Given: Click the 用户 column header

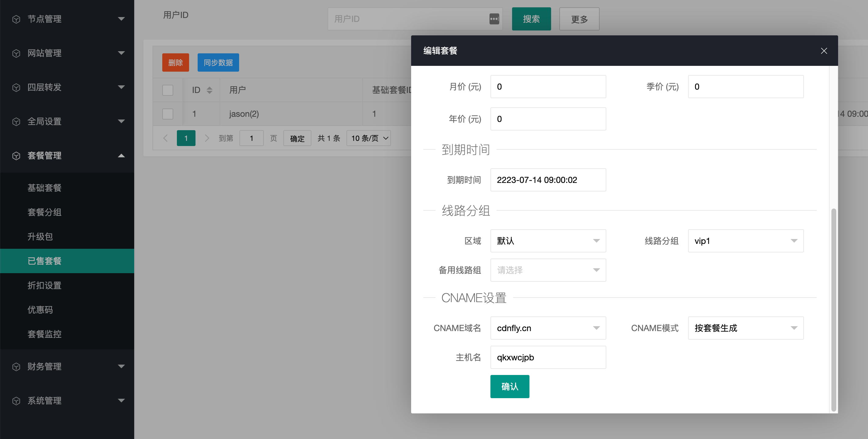Looking at the screenshot, I should pyautogui.click(x=291, y=90).
